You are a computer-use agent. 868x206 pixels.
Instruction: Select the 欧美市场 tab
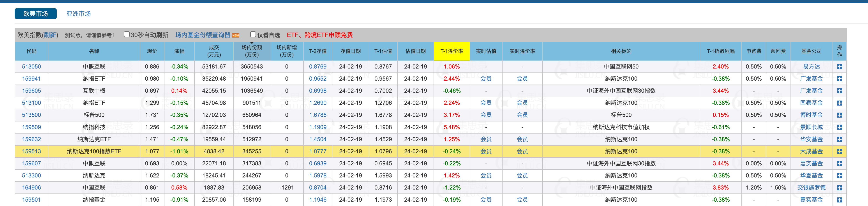(35, 14)
